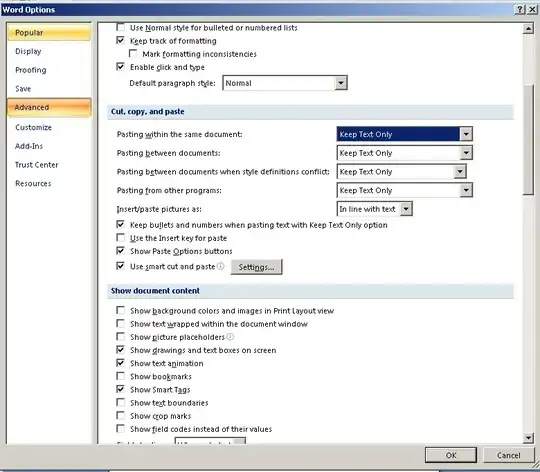Toggle Keep bullets and numbers when pasting option

coord(121,224)
